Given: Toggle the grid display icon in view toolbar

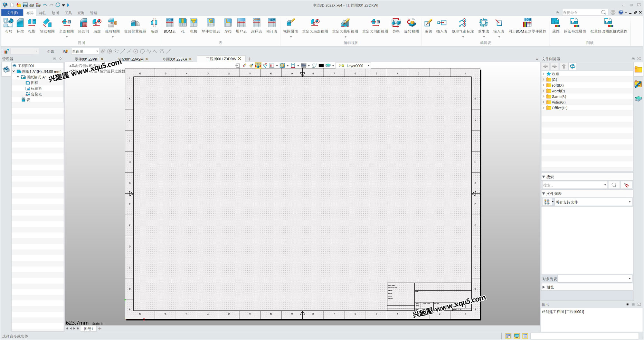Looking at the screenshot, I should [x=272, y=65].
